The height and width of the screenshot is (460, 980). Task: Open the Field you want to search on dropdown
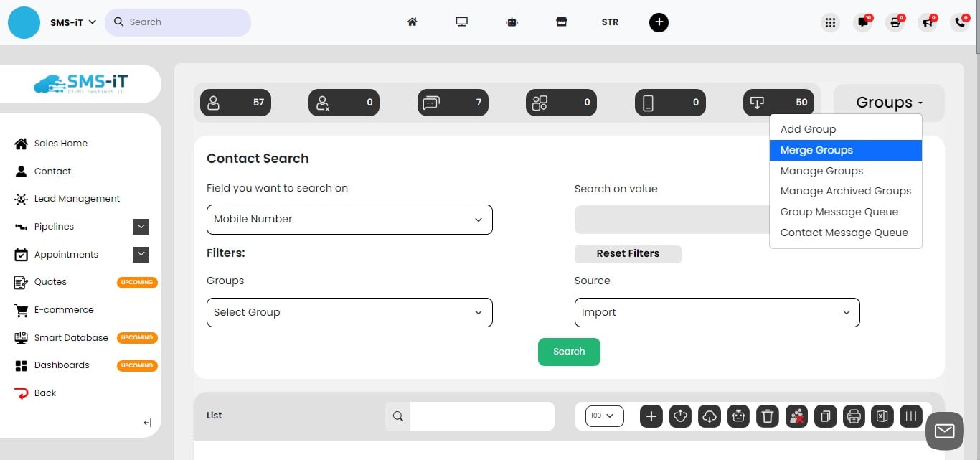pyautogui.click(x=349, y=219)
